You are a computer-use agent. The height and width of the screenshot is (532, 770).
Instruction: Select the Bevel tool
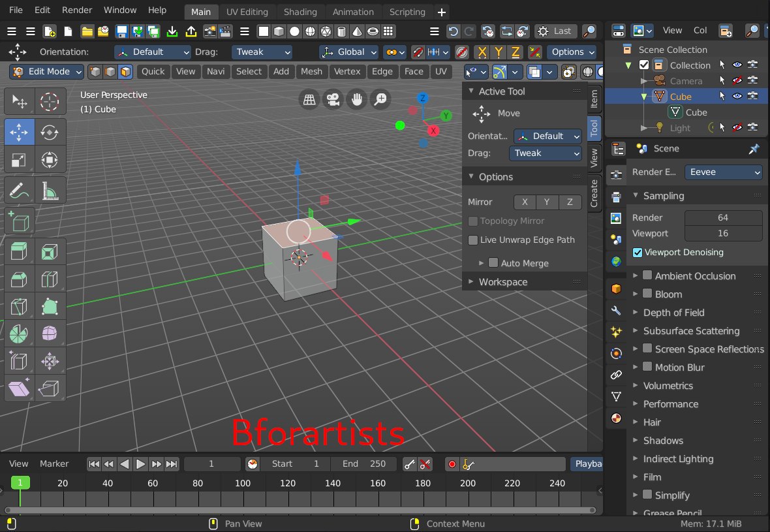point(19,279)
